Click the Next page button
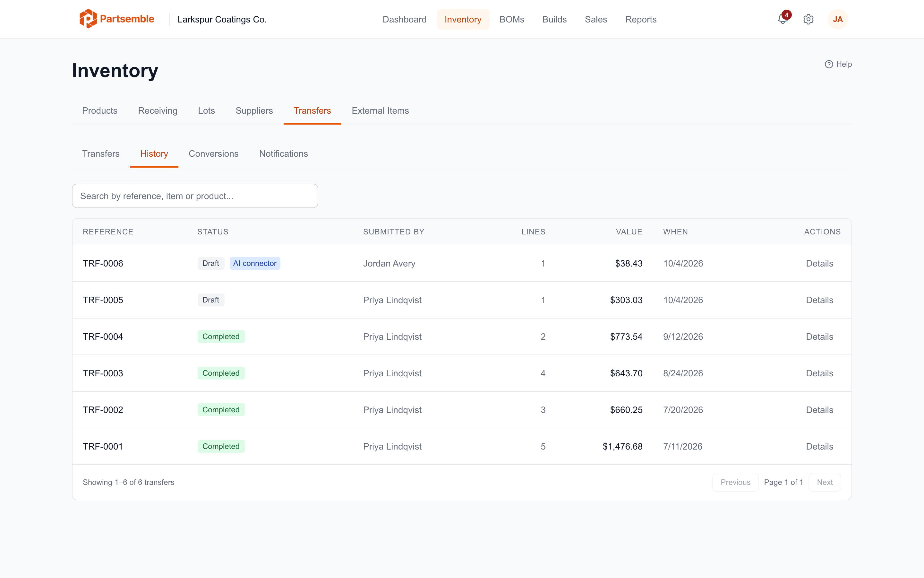The image size is (924, 578). [825, 482]
